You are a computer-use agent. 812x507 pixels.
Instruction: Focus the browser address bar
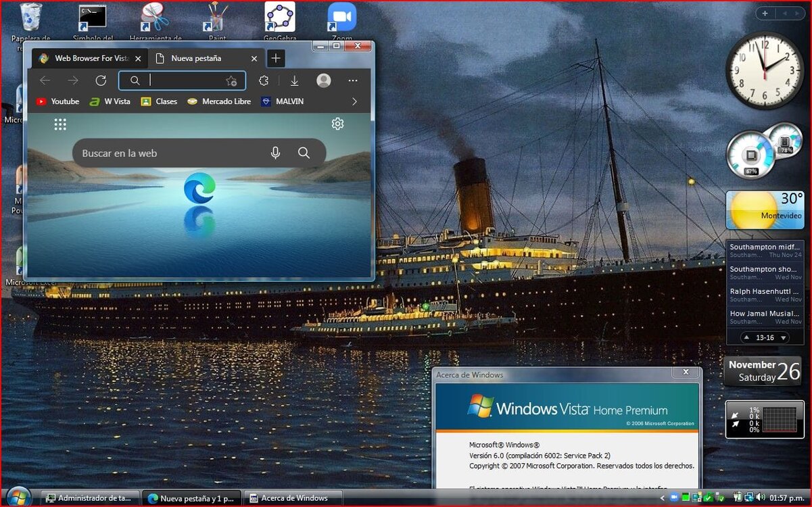pos(183,80)
